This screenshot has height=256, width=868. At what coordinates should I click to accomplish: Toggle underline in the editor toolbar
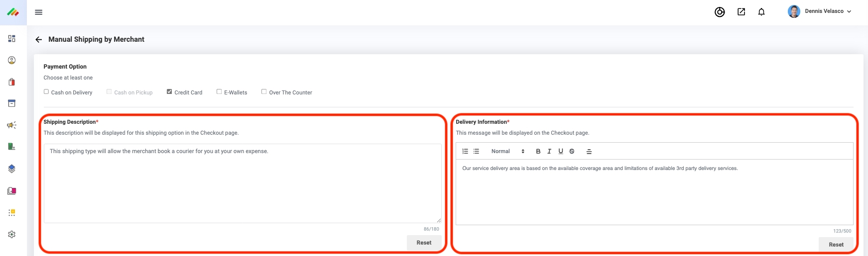point(561,152)
